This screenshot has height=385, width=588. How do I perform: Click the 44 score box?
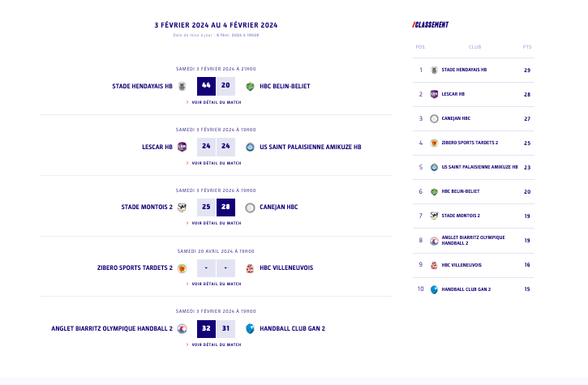(206, 86)
